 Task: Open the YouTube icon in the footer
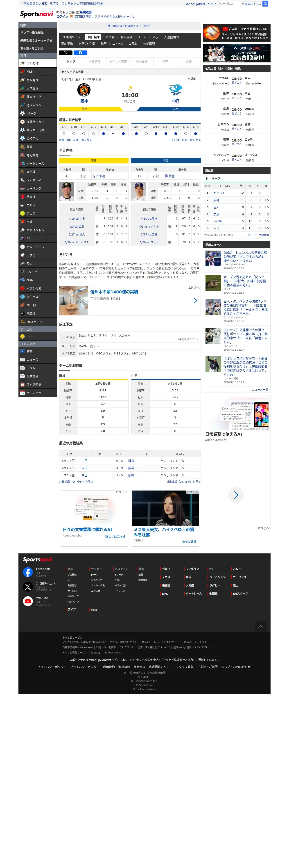coord(28,601)
